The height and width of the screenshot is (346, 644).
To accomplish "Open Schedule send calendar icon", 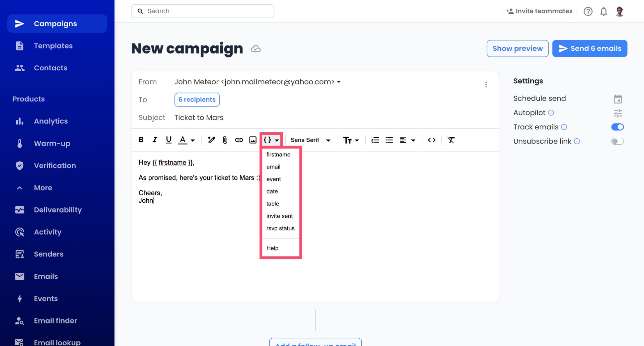I will (617, 99).
